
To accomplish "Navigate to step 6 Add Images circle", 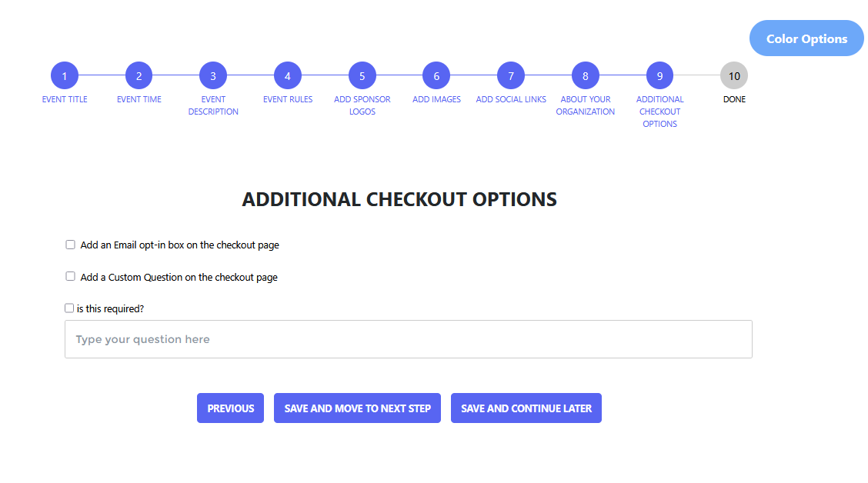I will coord(436,76).
